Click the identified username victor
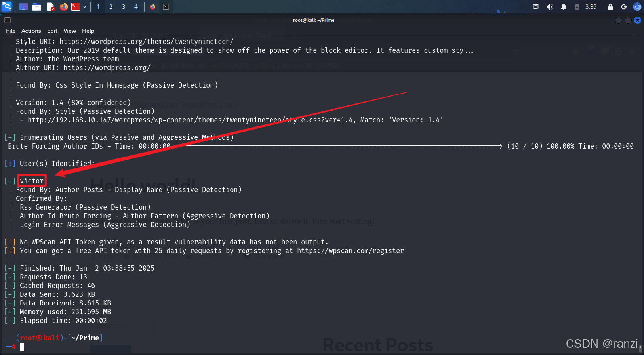 tap(32, 181)
